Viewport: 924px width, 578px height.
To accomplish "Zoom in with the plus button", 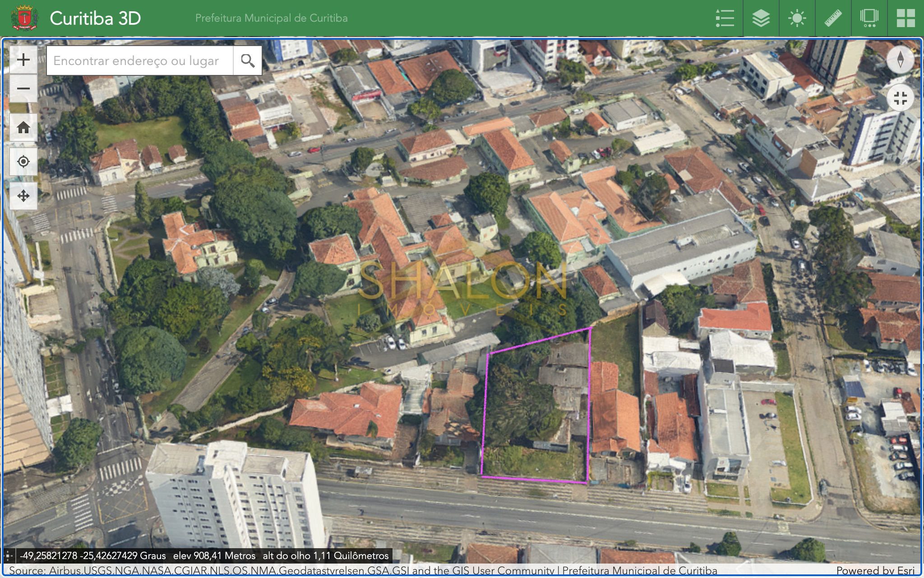I will pyautogui.click(x=23, y=60).
